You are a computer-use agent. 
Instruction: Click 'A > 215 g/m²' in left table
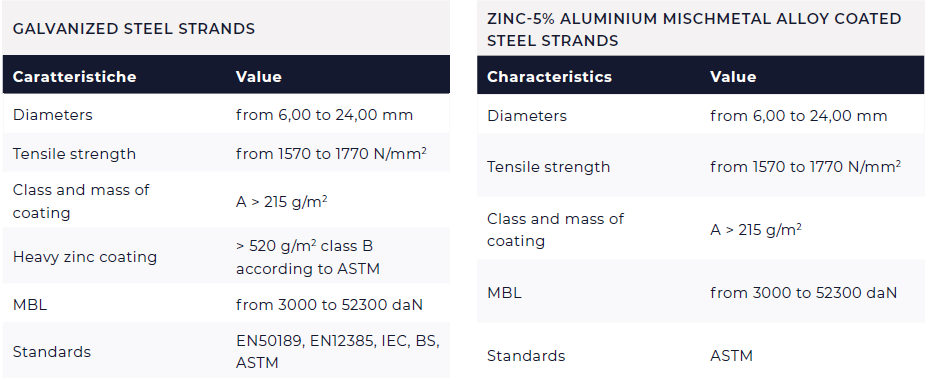[x=282, y=202]
